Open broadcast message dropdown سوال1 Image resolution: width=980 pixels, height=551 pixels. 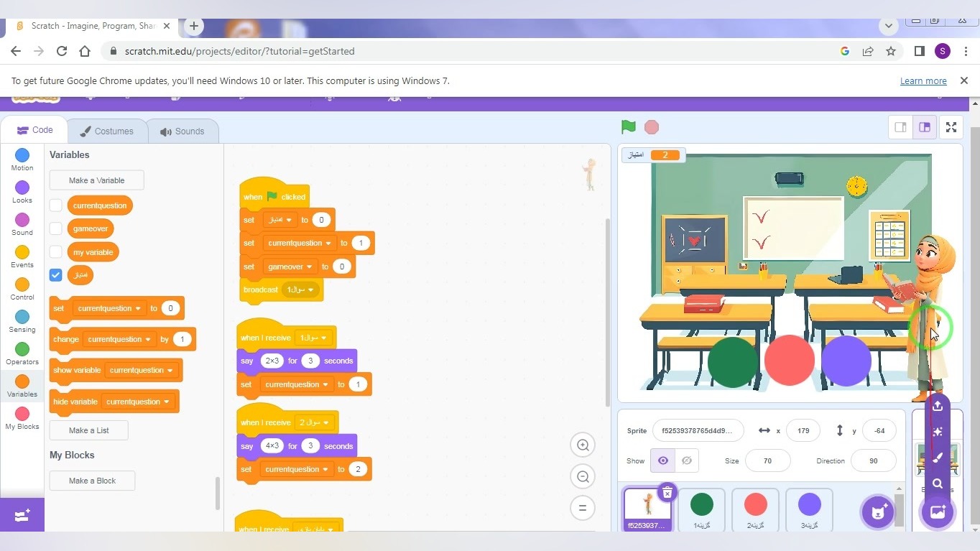(302, 290)
